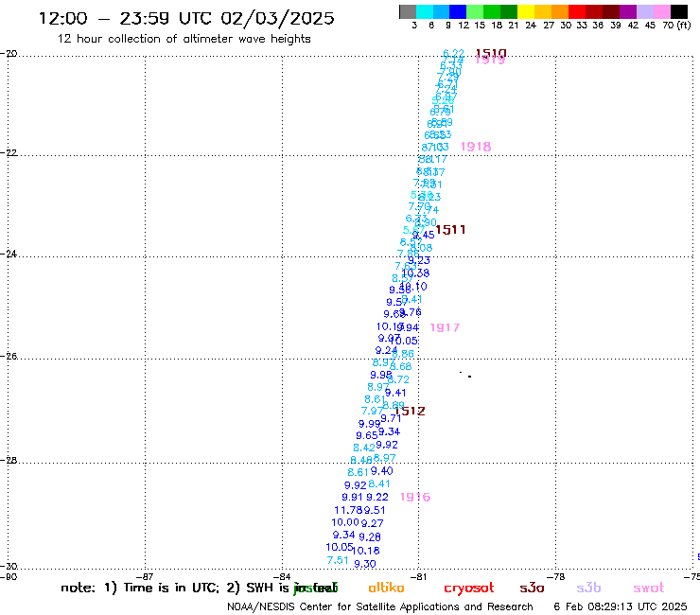Click the '1917' swot time marker

pos(445,327)
